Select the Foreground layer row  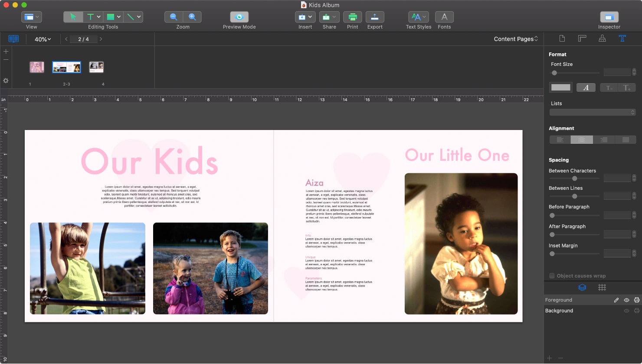tap(593, 300)
